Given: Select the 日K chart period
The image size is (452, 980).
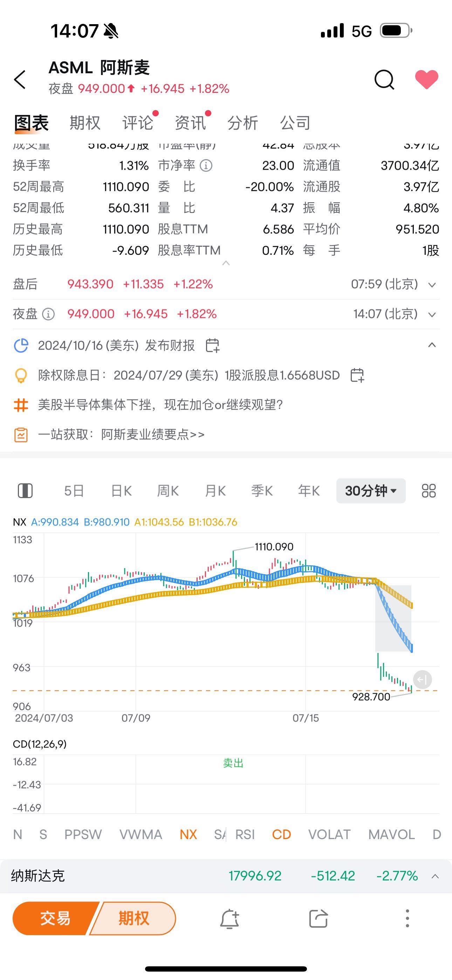Looking at the screenshot, I should pos(121,491).
